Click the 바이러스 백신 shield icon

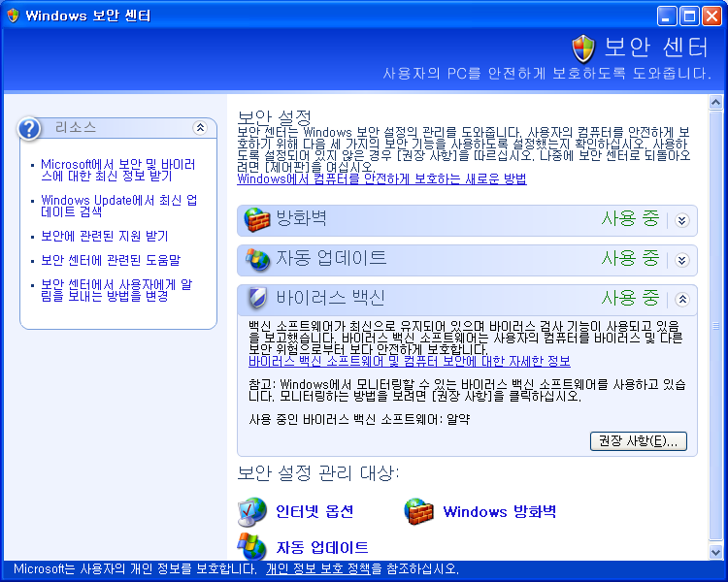click(257, 298)
